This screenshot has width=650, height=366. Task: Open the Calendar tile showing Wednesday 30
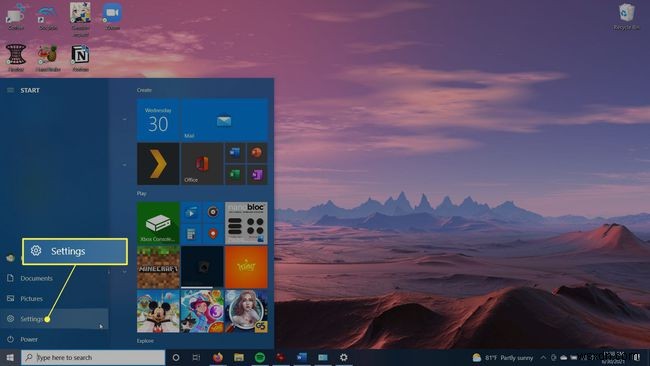[x=158, y=120]
